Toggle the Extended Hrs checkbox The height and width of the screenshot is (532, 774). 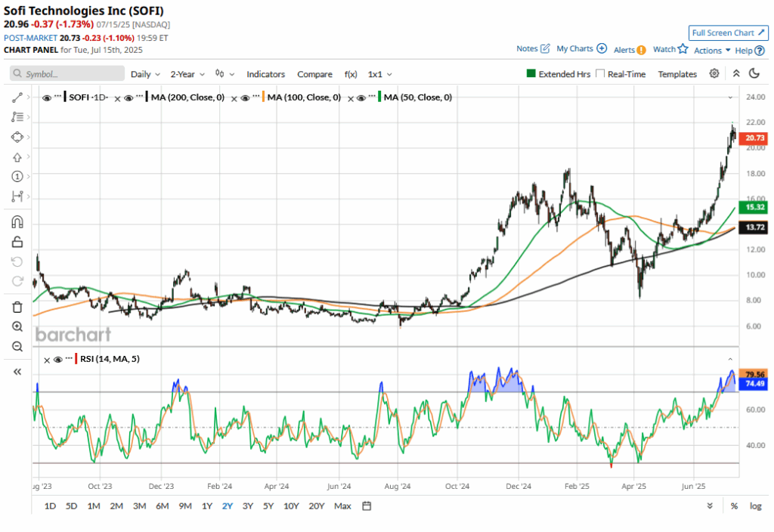(x=531, y=74)
